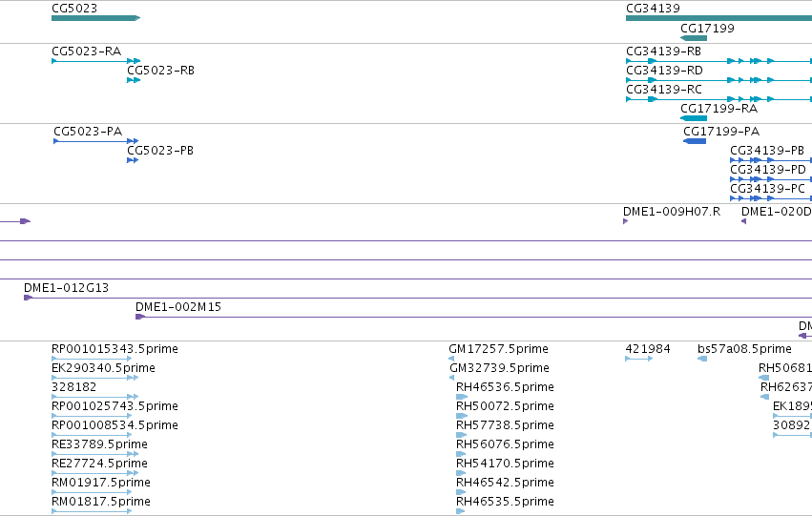The width and height of the screenshot is (812, 516).
Task: Select the RH56076.5prime EST
Action: click(461, 454)
